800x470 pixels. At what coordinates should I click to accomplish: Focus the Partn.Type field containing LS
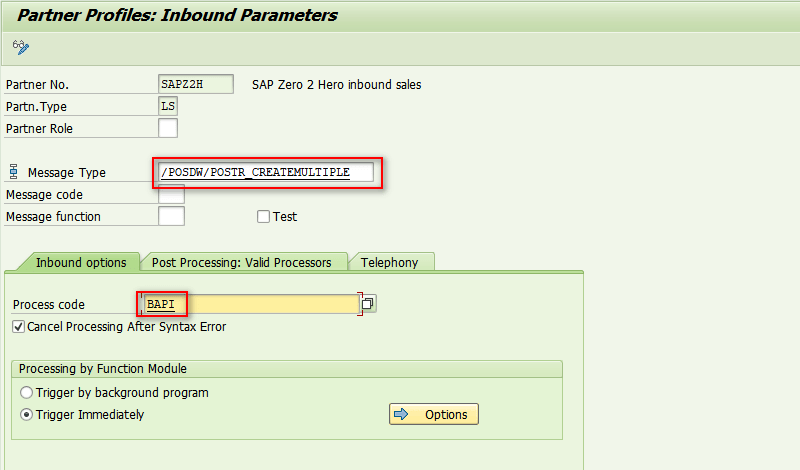pyautogui.click(x=168, y=106)
